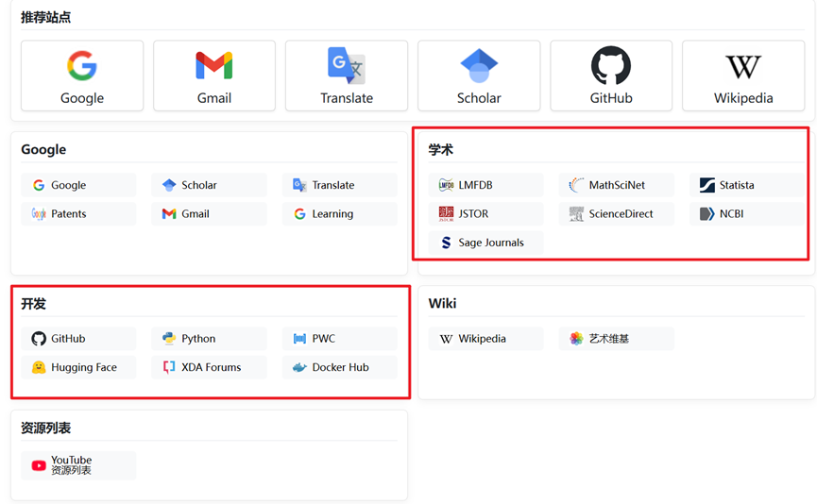Click the large Translate tile icon
This screenshot has height=504, width=817.
346,66
